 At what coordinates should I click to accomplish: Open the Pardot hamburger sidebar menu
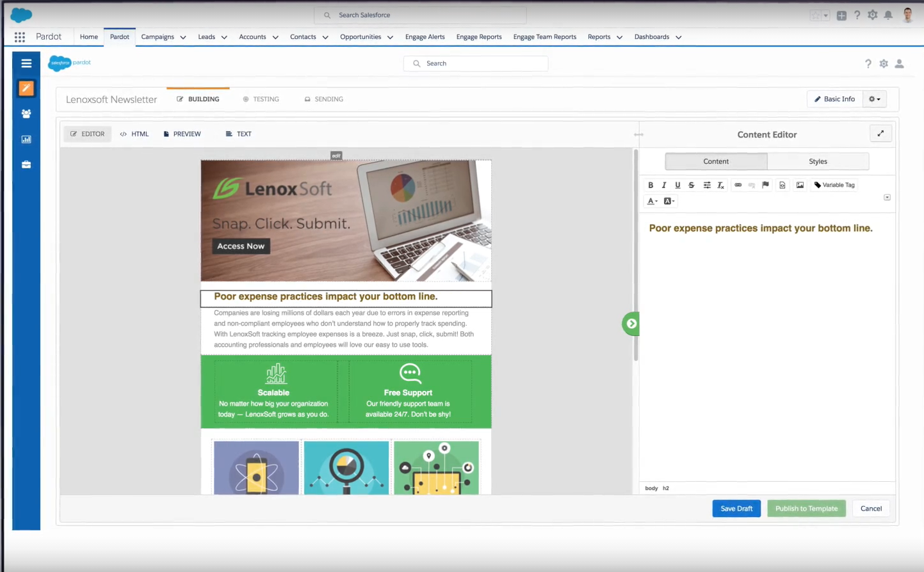click(26, 63)
